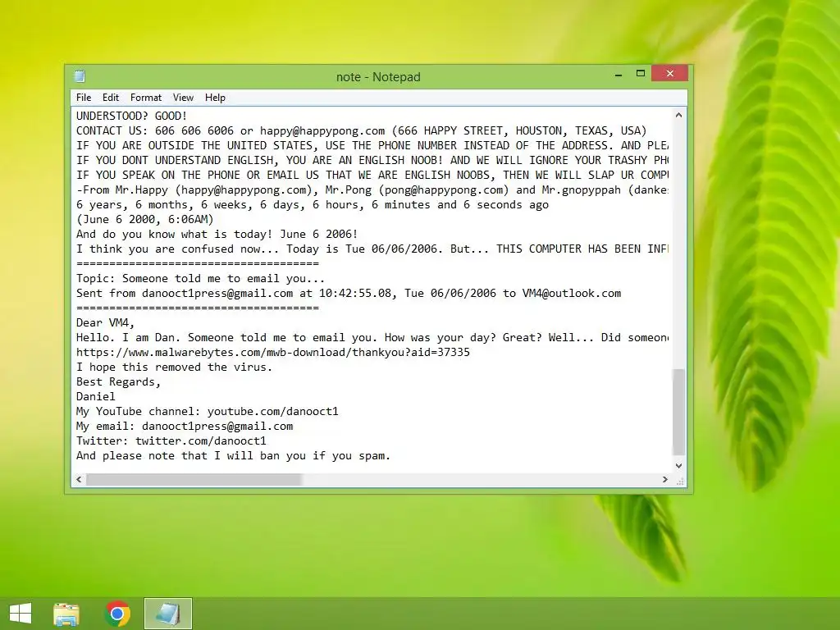Click the 'My email: danooct1press@gmail.com' line
The width and height of the screenshot is (840, 630).
pyautogui.click(x=185, y=427)
